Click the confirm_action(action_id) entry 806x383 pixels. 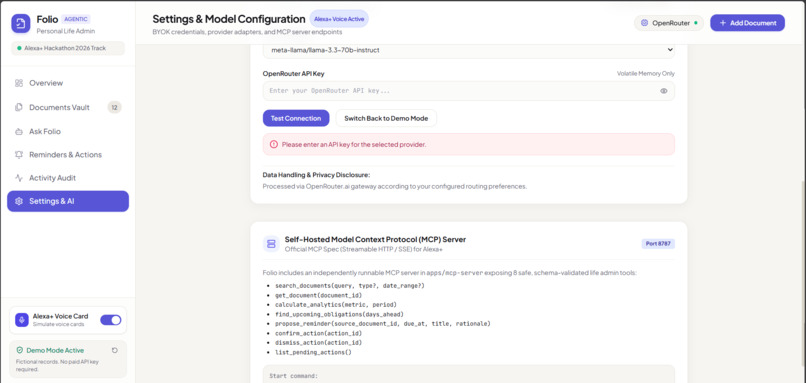pos(318,333)
